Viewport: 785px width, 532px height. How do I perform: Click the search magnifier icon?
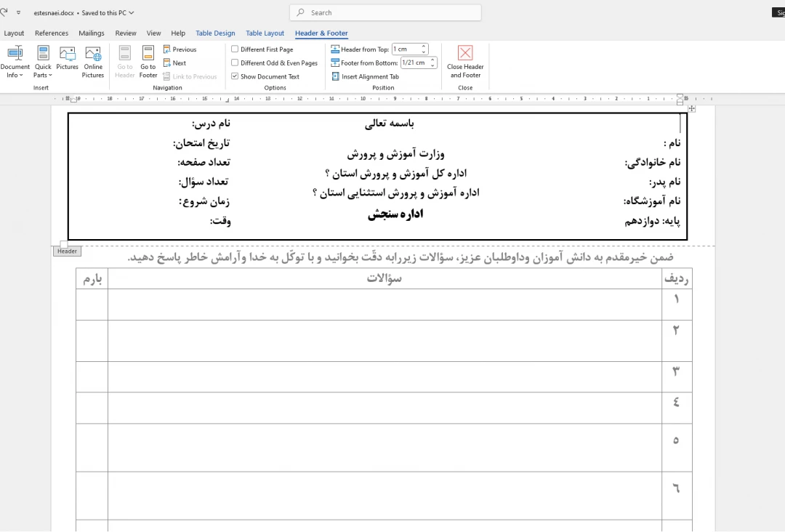tap(300, 12)
